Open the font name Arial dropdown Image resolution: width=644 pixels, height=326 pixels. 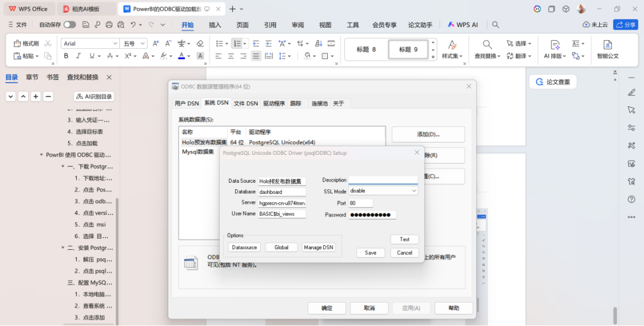(115, 44)
